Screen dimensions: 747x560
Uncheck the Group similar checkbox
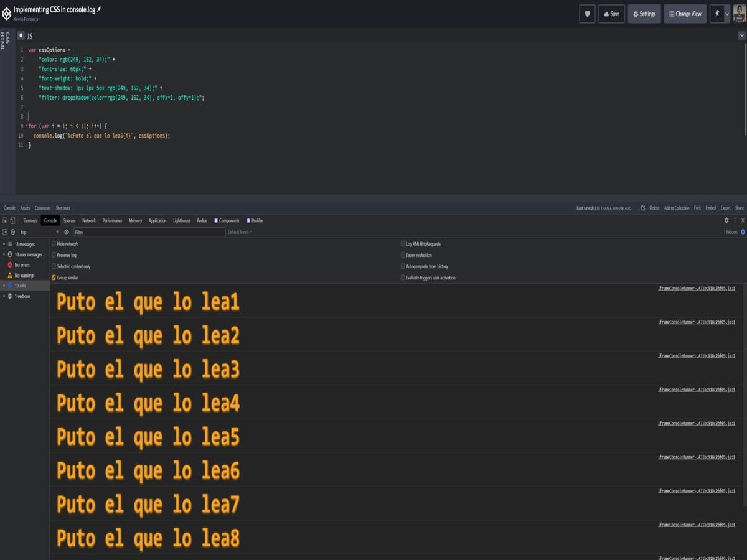[x=54, y=278]
